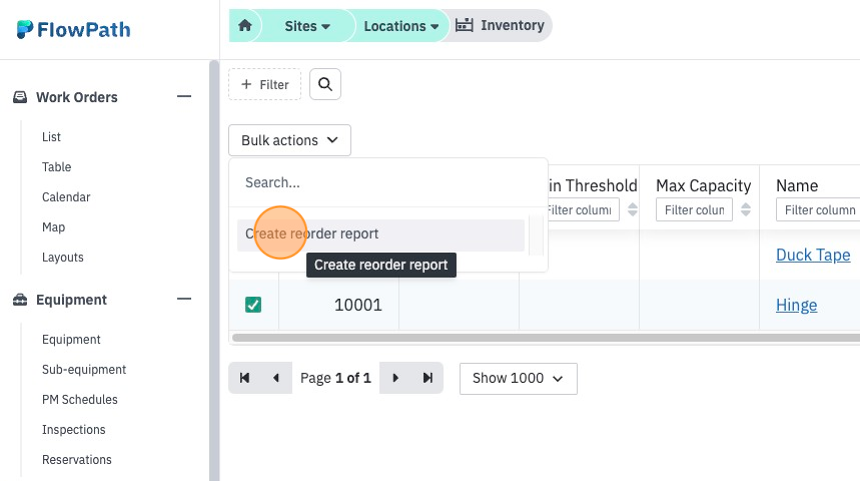
Task: Click the horizontal table scrollbar
Action: click(546, 338)
